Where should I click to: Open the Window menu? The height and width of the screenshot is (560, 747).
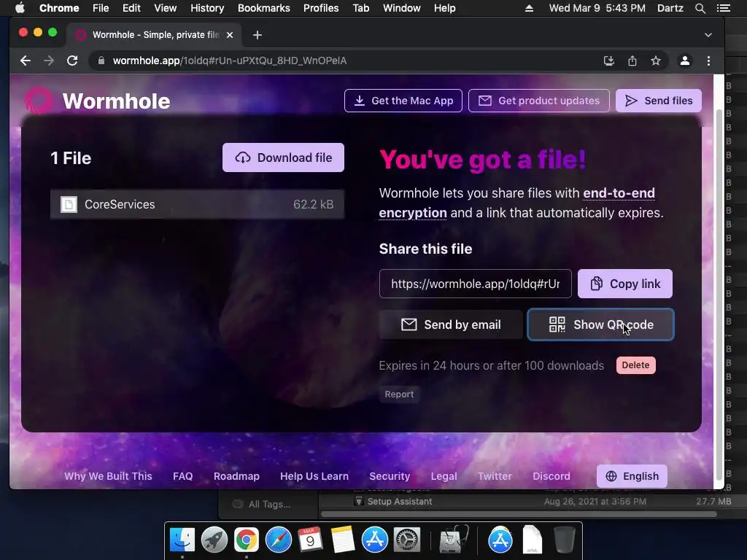click(402, 8)
